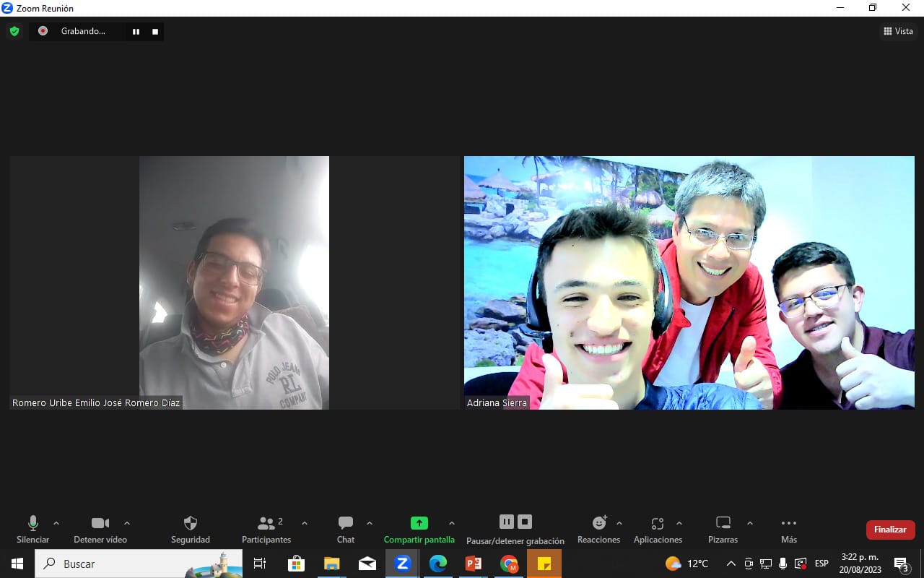Open the Participantes panel

(266, 529)
